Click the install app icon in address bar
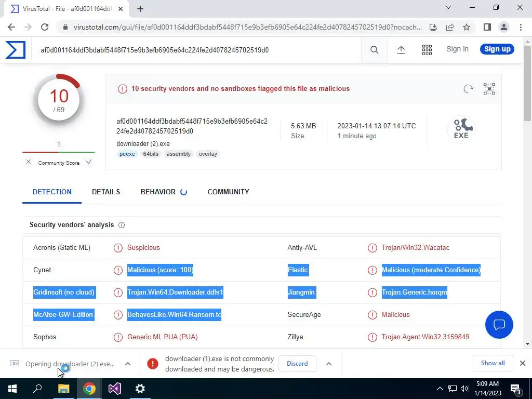This screenshot has width=532, height=399. click(433, 27)
